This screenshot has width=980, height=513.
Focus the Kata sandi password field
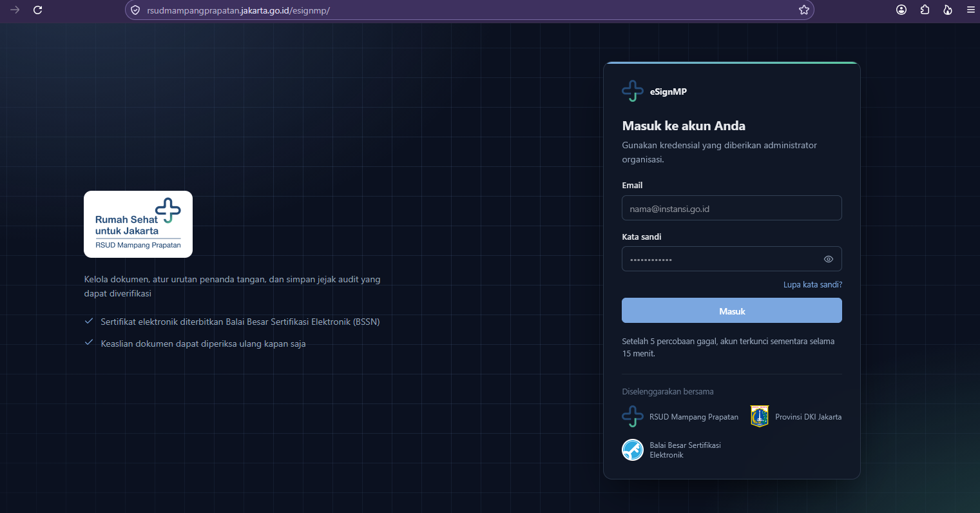click(x=731, y=259)
